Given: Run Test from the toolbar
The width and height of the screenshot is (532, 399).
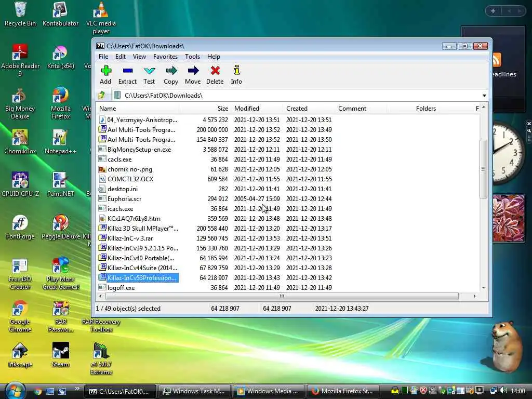Looking at the screenshot, I should coord(149,75).
